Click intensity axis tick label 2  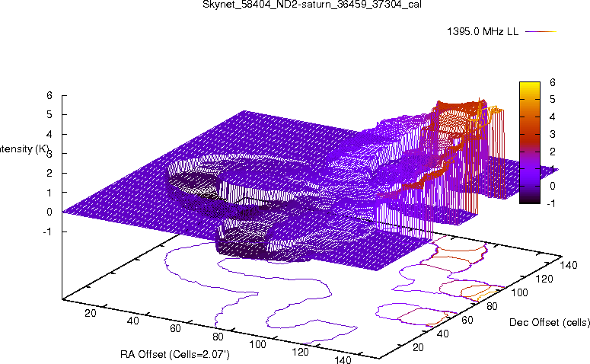tap(49, 173)
